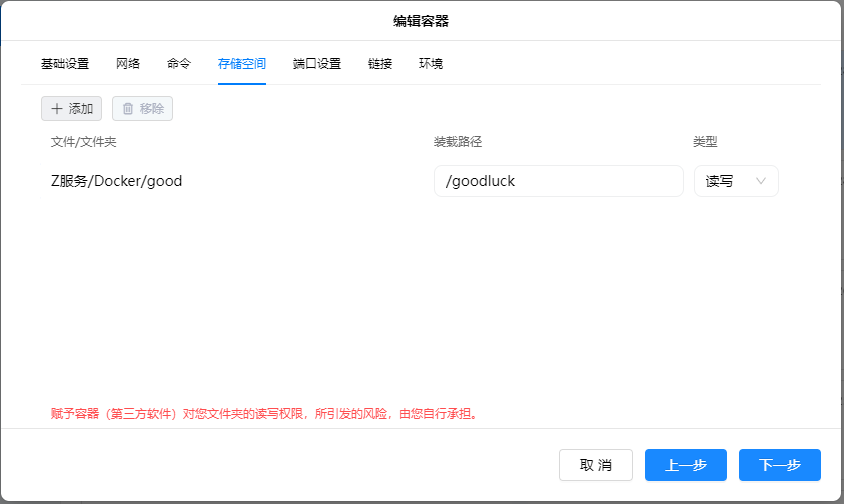Open the 网络 tab
Image resolution: width=844 pixels, height=504 pixels.
click(128, 64)
